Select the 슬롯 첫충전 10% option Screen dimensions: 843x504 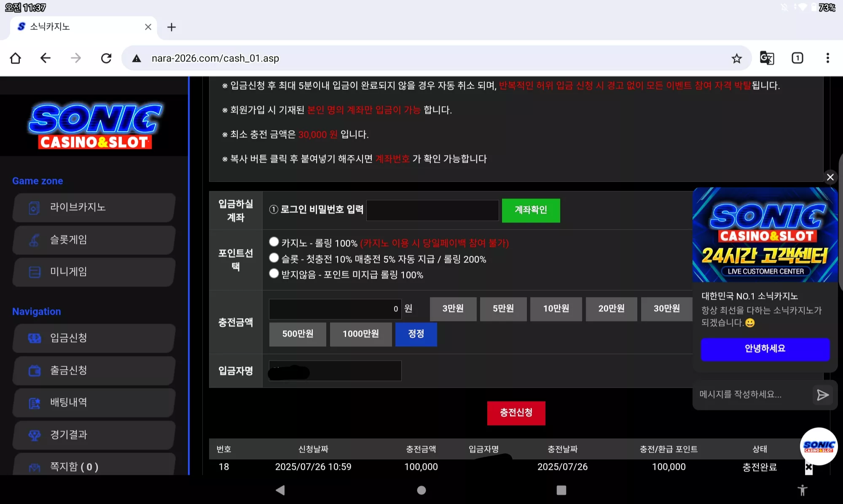tap(274, 258)
